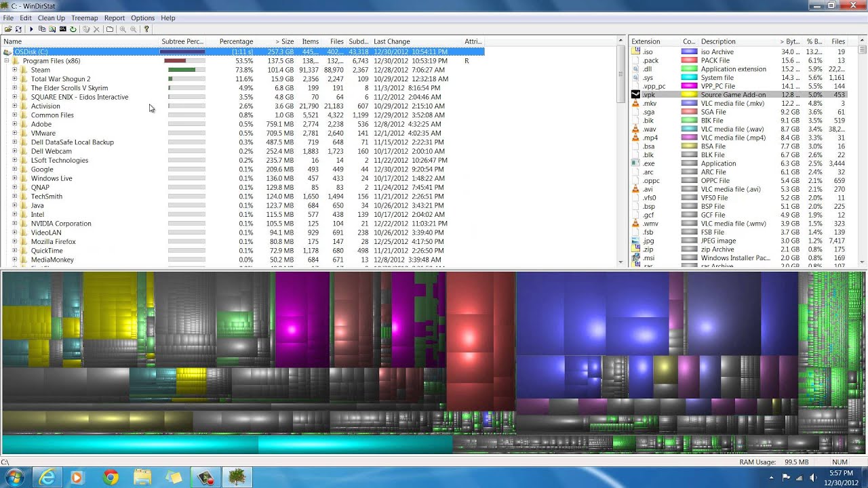Collapse the Program Files (x86) node
The width and height of the screenshot is (868, 488).
7,61
